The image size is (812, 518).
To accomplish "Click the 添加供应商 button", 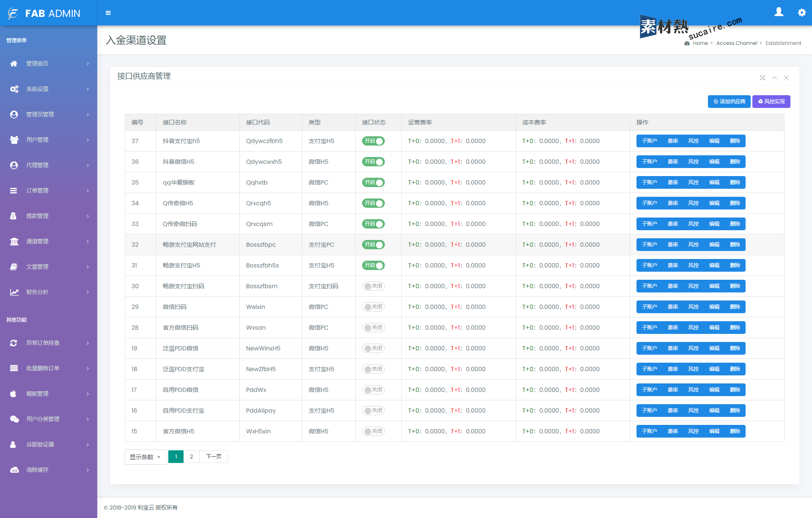I will point(729,102).
